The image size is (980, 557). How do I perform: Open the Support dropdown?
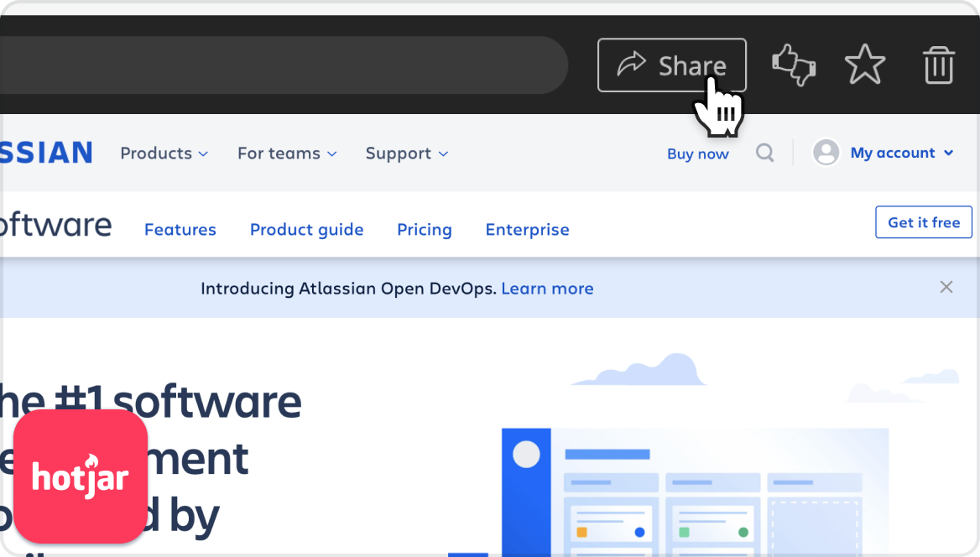coord(407,154)
